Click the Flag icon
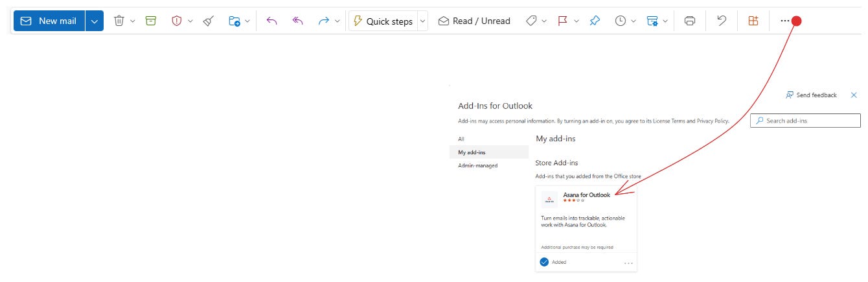Viewport: 868px width, 282px height. (x=563, y=21)
